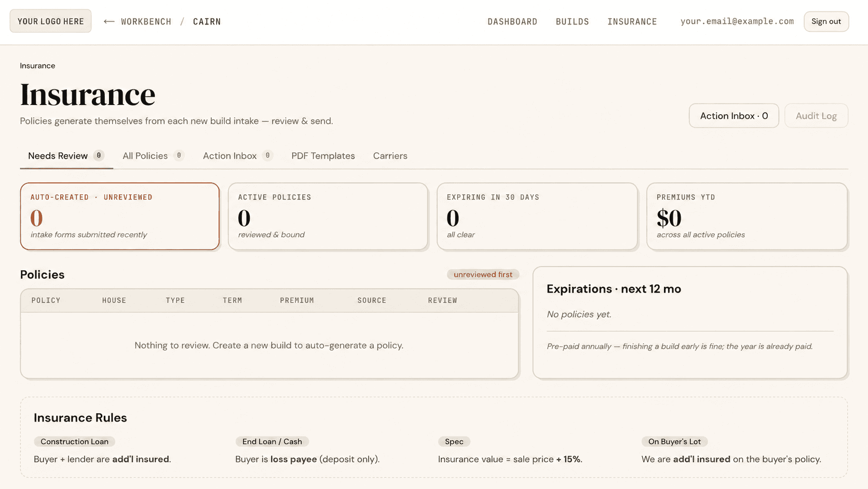Open the Action Inbox · 0 button
The height and width of the screenshot is (489, 868).
tap(734, 115)
